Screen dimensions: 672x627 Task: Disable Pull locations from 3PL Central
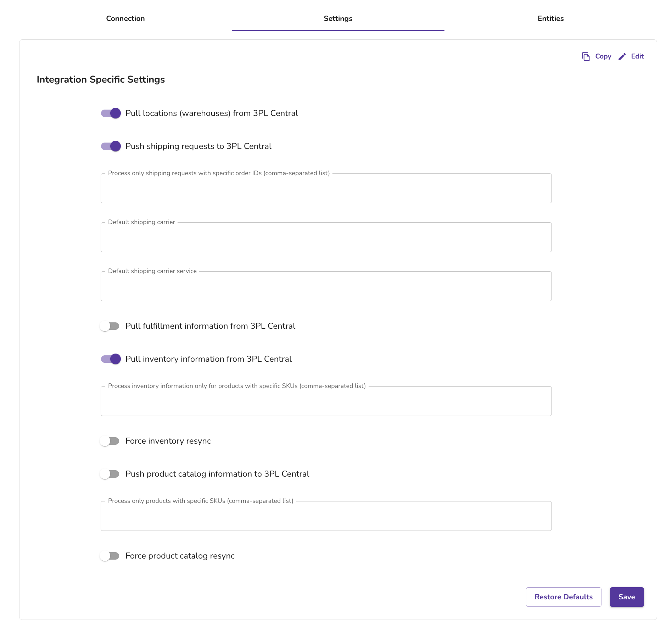point(111,113)
